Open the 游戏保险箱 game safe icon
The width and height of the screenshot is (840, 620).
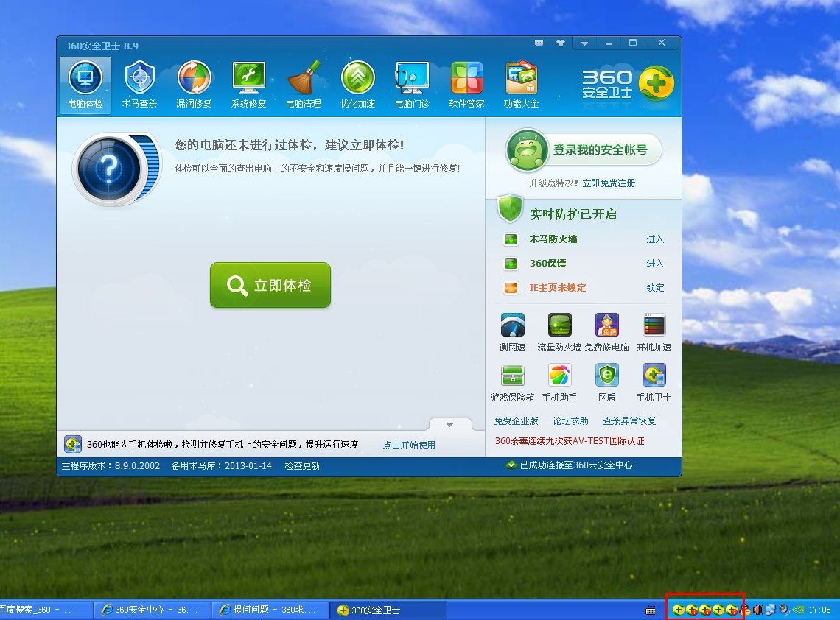pos(512,382)
